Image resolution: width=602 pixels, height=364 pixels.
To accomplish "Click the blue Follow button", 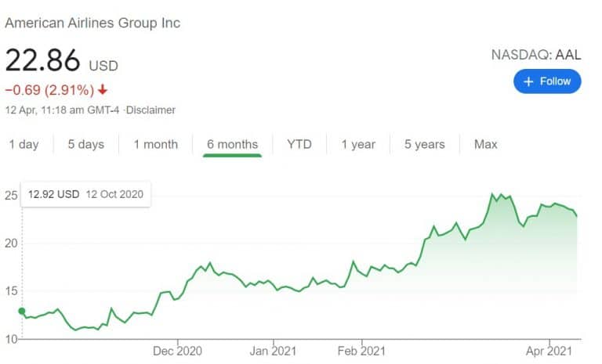I will point(547,81).
